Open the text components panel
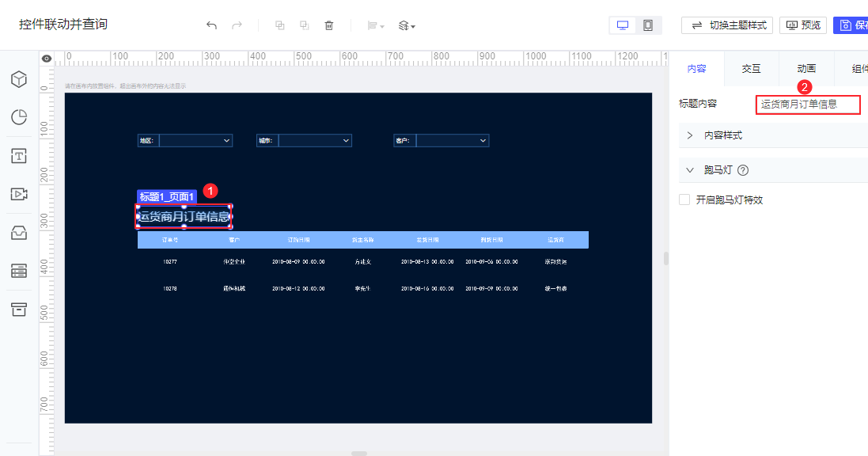 coord(19,156)
